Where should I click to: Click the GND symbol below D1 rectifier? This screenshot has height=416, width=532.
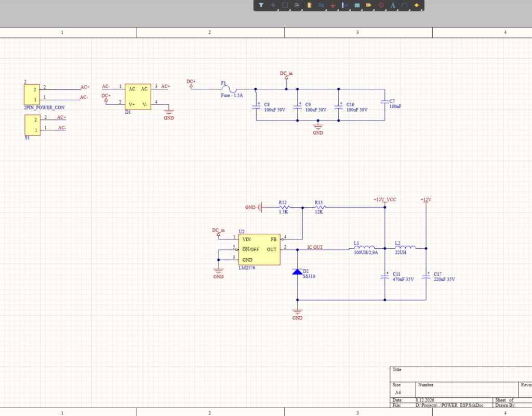[169, 114]
